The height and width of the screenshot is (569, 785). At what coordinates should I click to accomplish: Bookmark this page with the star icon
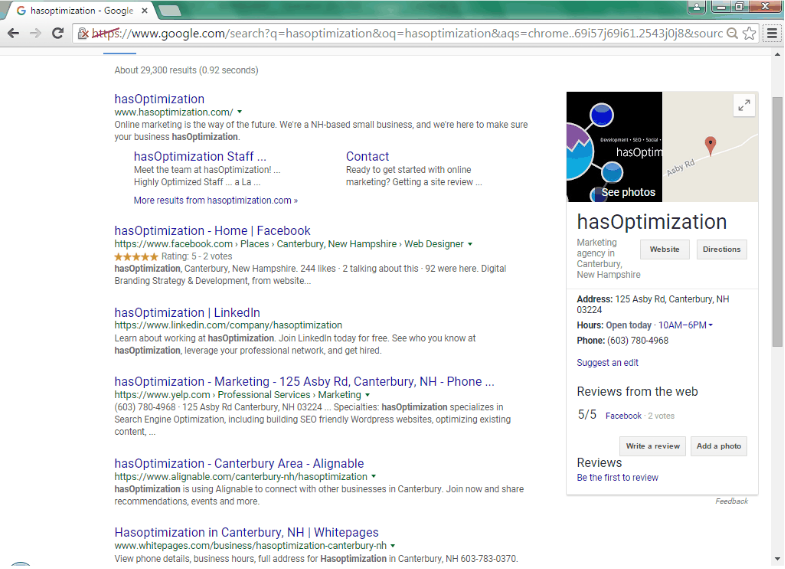(x=749, y=34)
